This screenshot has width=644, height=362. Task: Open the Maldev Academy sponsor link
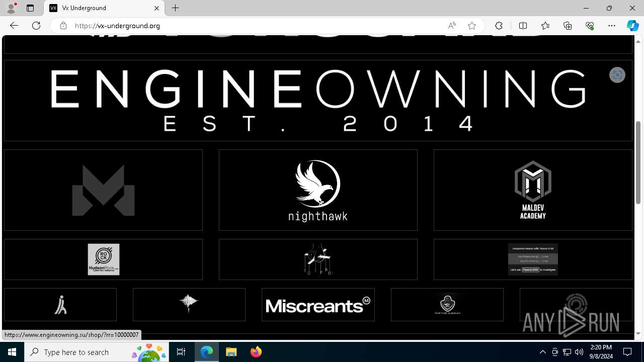click(x=533, y=190)
